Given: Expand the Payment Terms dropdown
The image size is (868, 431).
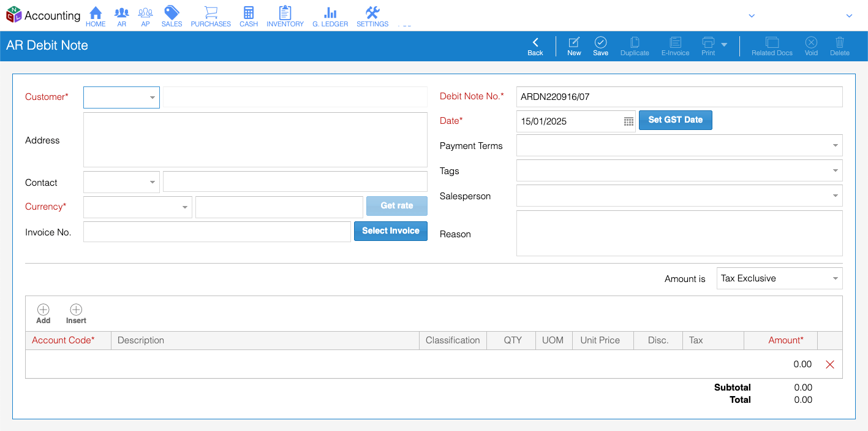Looking at the screenshot, I should 835,146.
